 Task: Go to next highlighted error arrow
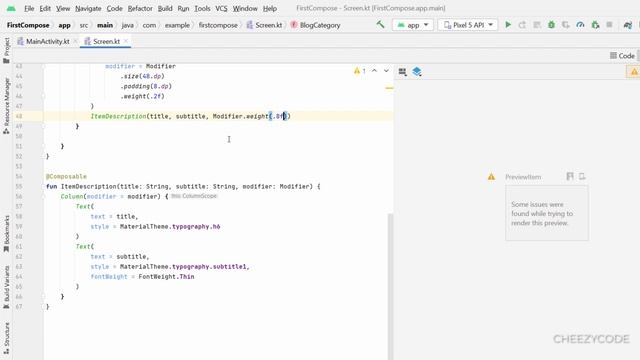(386, 71)
